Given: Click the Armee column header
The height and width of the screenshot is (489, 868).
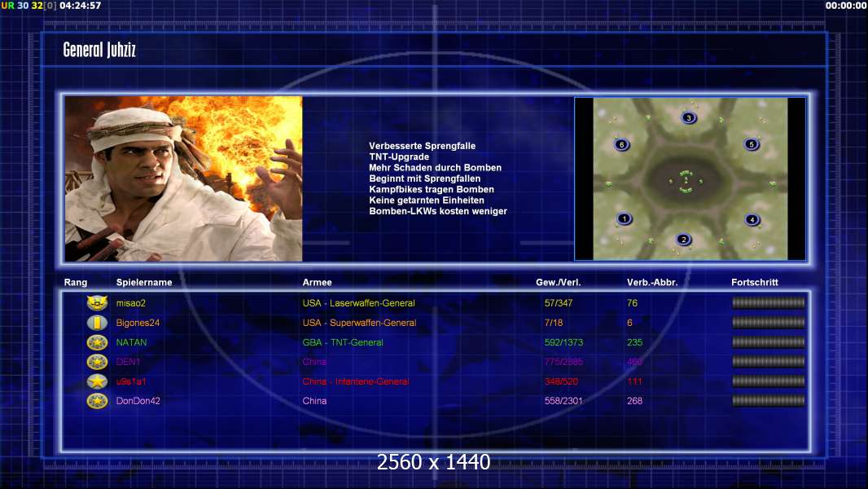Looking at the screenshot, I should point(318,283).
